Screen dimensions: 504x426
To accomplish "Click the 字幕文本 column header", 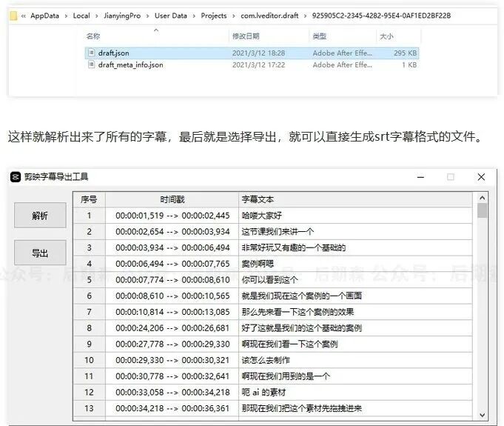I will coord(355,199).
